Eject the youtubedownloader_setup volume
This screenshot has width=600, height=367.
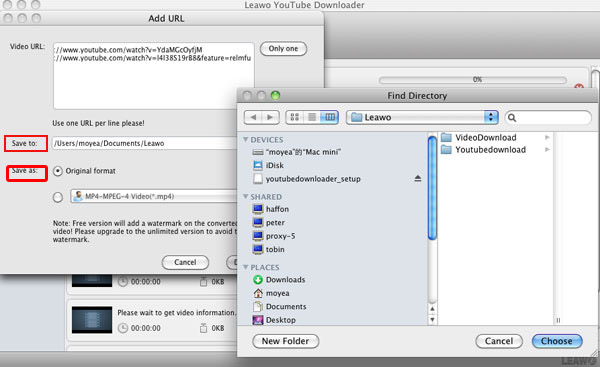(418, 178)
